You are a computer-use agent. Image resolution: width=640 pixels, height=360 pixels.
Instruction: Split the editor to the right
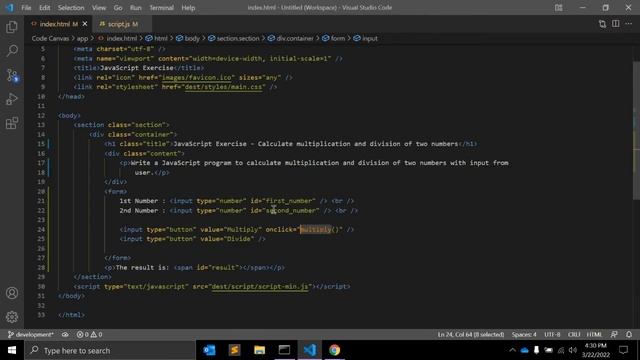pyautogui.click(x=616, y=24)
